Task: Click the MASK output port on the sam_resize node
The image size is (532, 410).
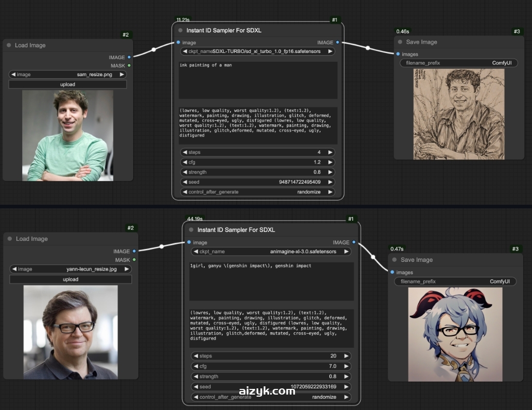Action: coord(129,65)
